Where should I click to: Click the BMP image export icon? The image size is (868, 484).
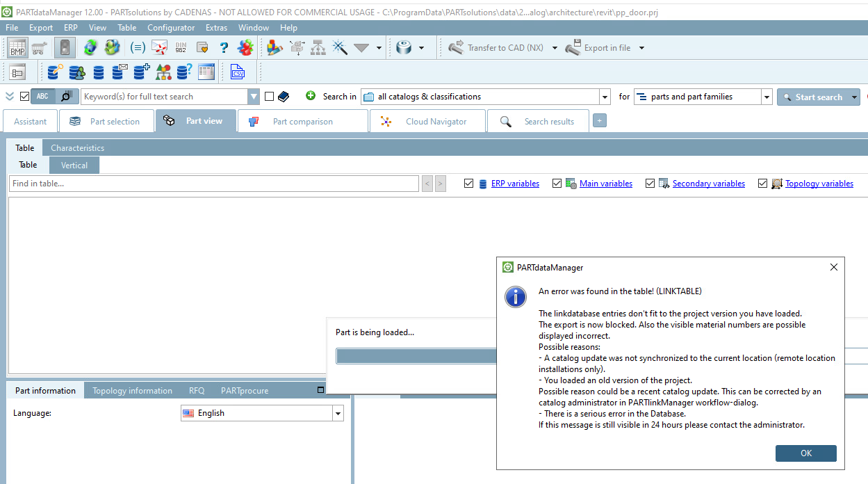coord(17,48)
